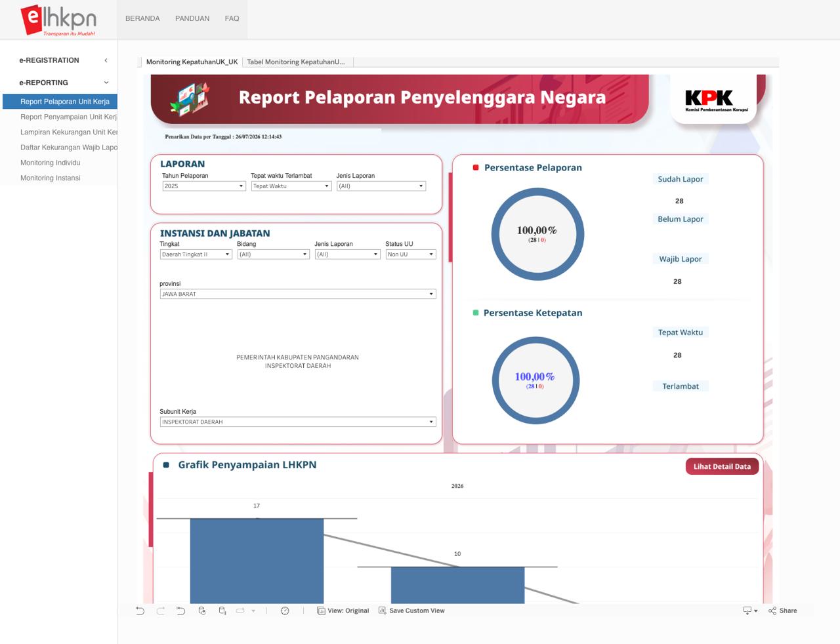Open the download options icon
Image resolution: width=840 pixels, height=644 pixels.
750,611
